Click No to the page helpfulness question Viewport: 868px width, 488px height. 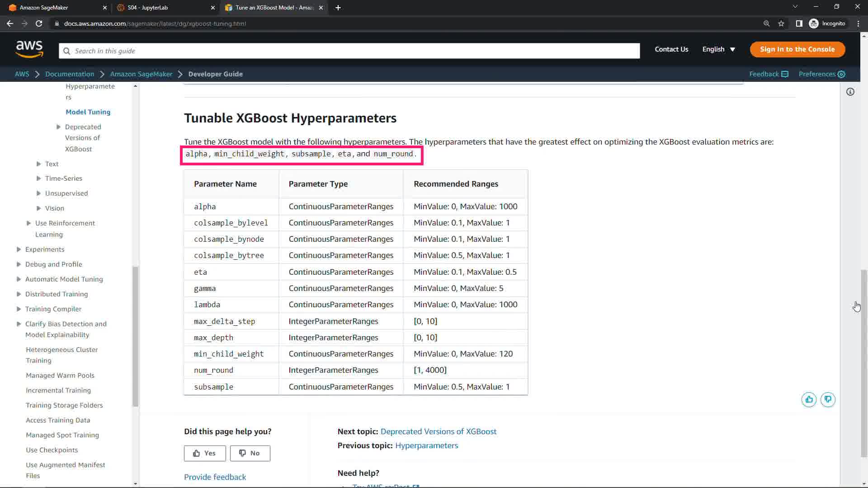(250, 453)
